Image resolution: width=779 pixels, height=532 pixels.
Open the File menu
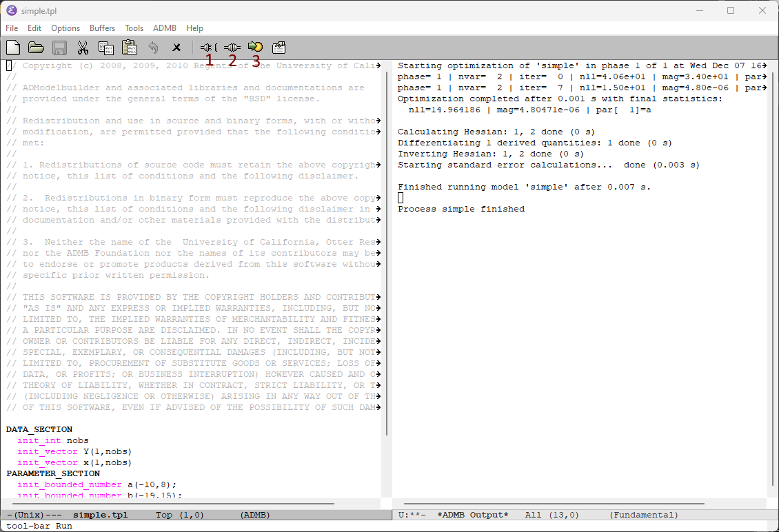pyautogui.click(x=12, y=28)
